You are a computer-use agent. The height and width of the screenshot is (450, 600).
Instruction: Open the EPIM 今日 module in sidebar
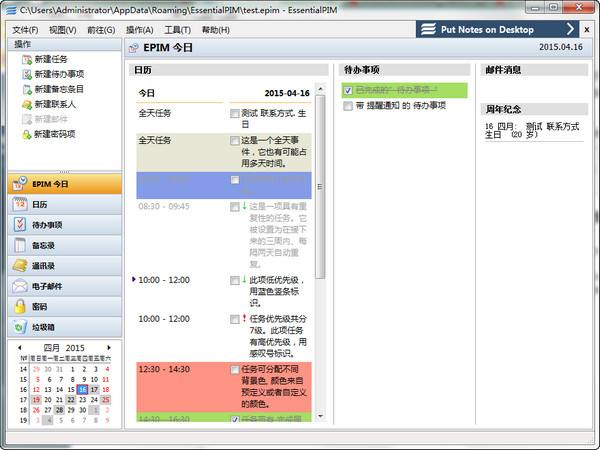[x=65, y=184]
